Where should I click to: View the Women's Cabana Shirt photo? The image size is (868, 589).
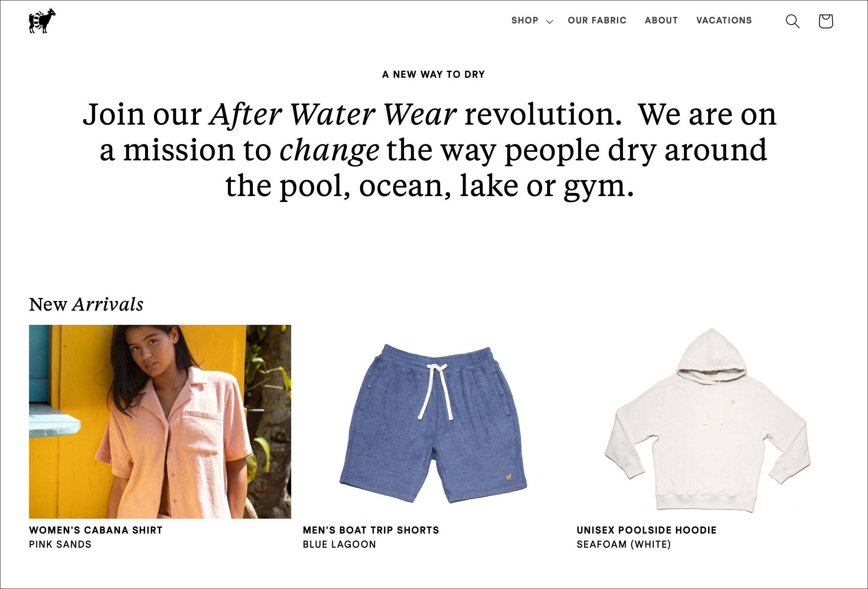(160, 422)
